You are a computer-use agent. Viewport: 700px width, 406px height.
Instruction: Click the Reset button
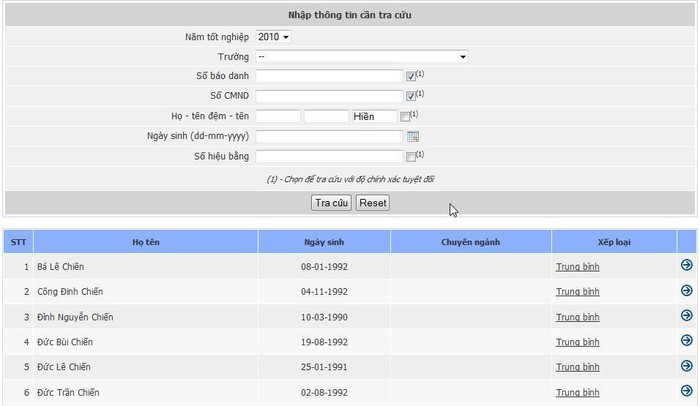[373, 203]
